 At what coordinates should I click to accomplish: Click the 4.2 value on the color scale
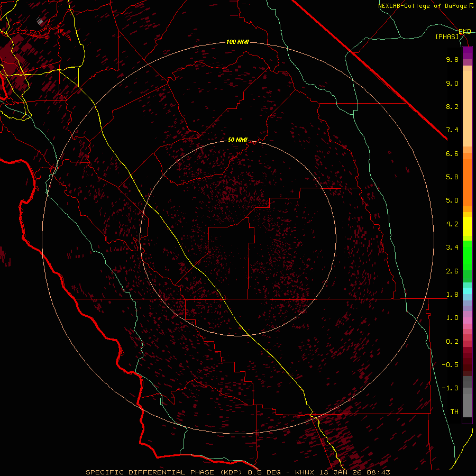[452, 224]
